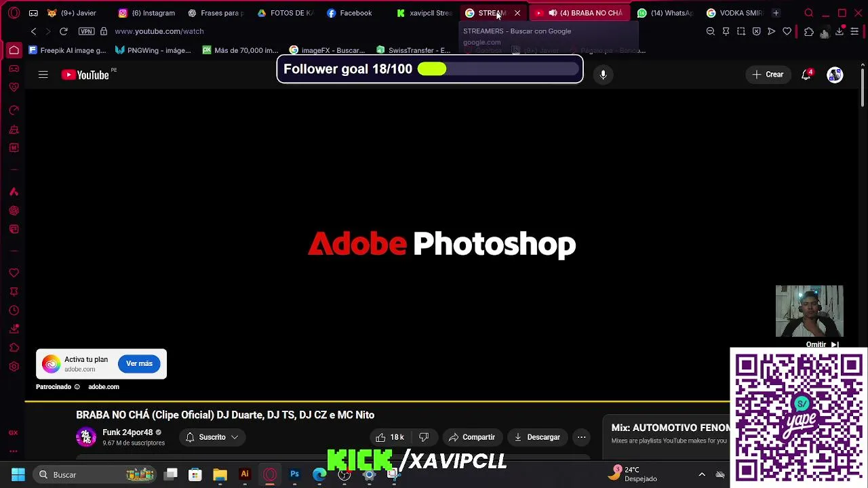Viewport: 868px width, 488px height.
Task: Open extensions cube in sidebar
Action: click(14, 348)
